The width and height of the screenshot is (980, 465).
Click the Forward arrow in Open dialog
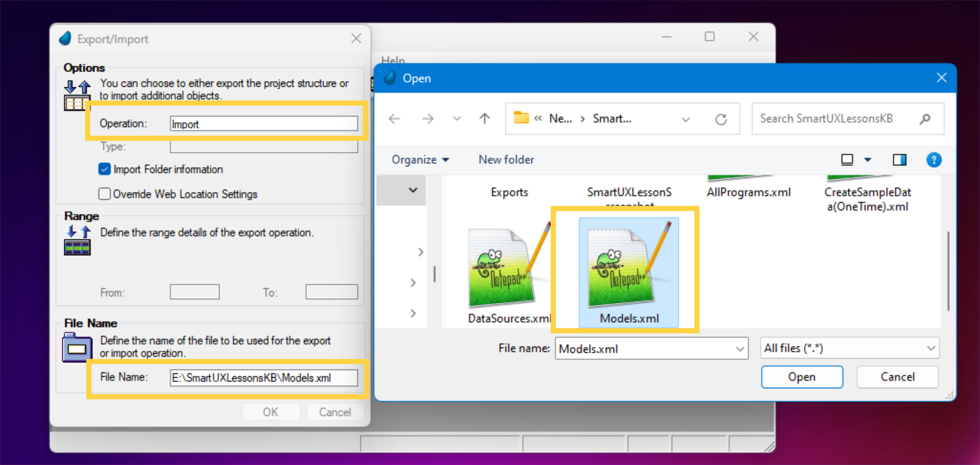point(428,119)
